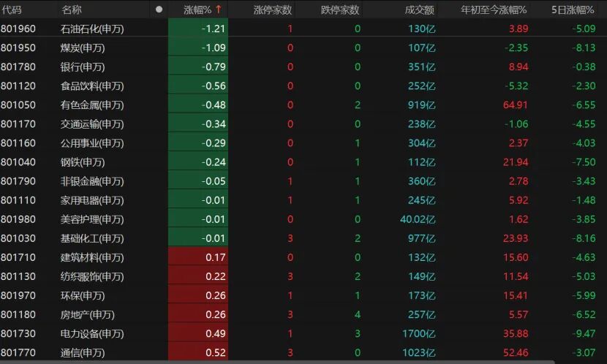This screenshot has height=364, width=607.
Task: Click the 跌停家数 column header
Action: [x=340, y=10]
